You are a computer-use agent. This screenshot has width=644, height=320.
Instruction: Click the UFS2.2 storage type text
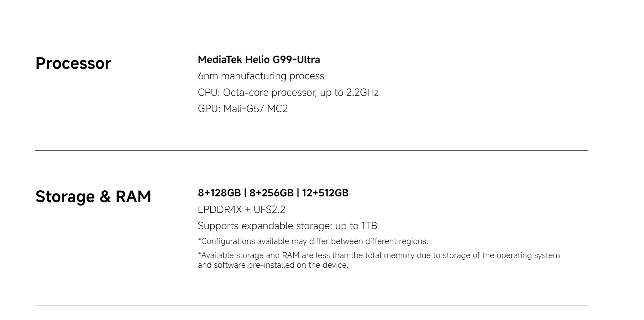point(269,210)
